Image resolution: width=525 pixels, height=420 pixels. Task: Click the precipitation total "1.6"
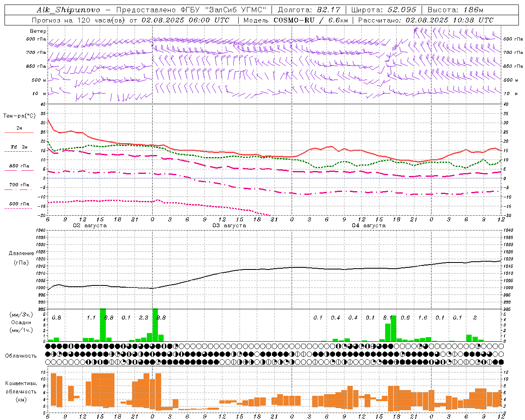pyautogui.click(x=422, y=318)
